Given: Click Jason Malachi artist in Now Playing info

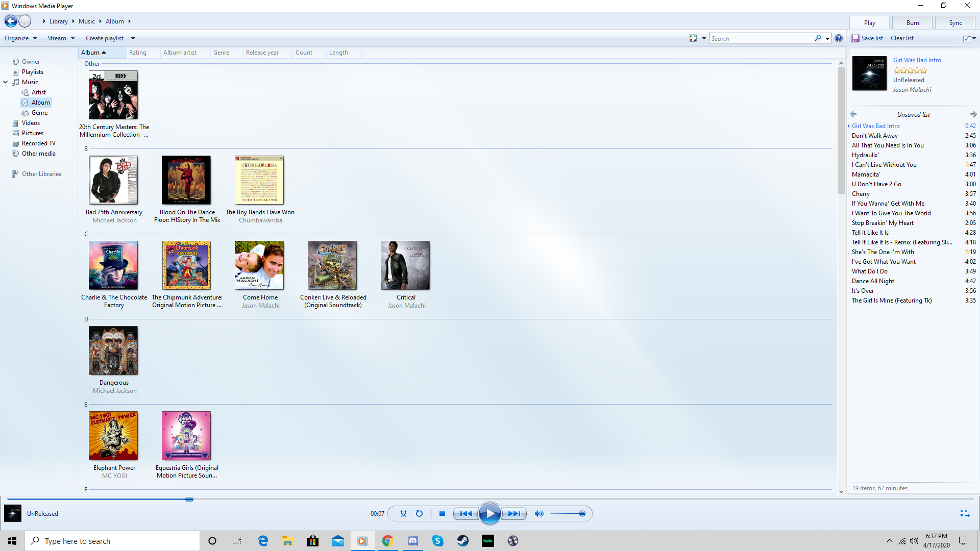Looking at the screenshot, I should [912, 90].
